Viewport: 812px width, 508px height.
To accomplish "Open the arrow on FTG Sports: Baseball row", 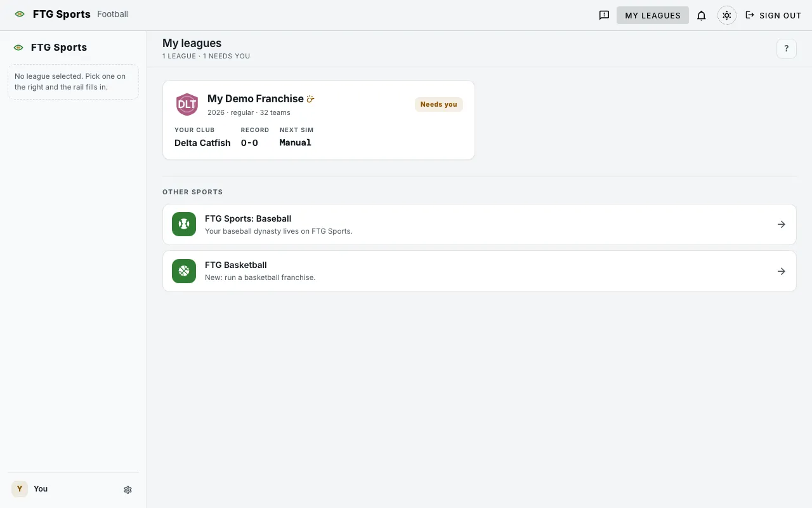I will 782,224.
